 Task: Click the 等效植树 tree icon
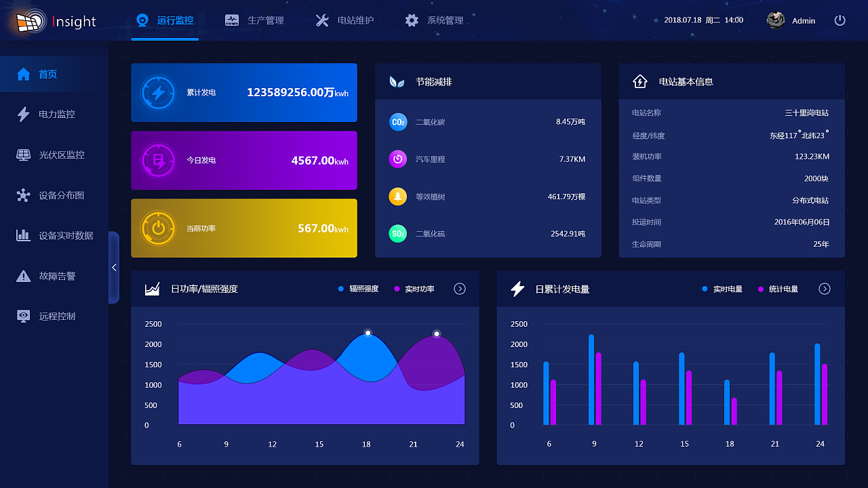(398, 197)
